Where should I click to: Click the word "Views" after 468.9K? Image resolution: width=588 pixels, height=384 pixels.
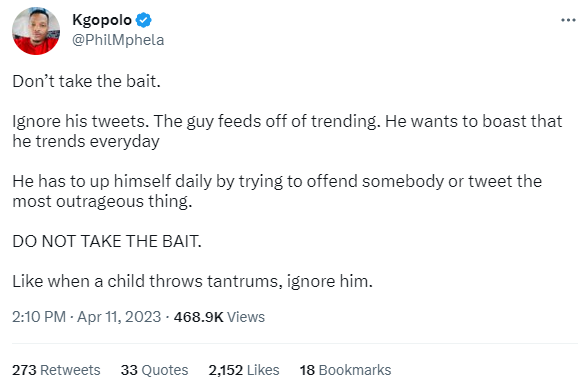coord(246,317)
